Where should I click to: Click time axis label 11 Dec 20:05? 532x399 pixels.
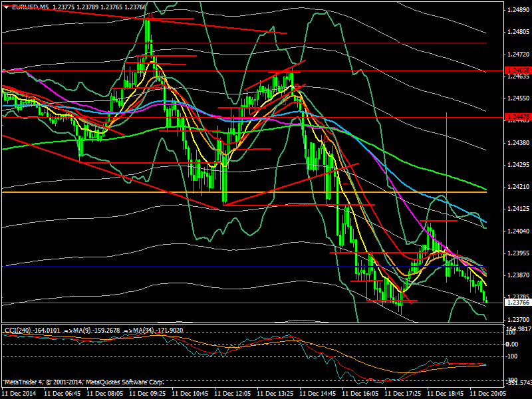pyautogui.click(x=488, y=393)
